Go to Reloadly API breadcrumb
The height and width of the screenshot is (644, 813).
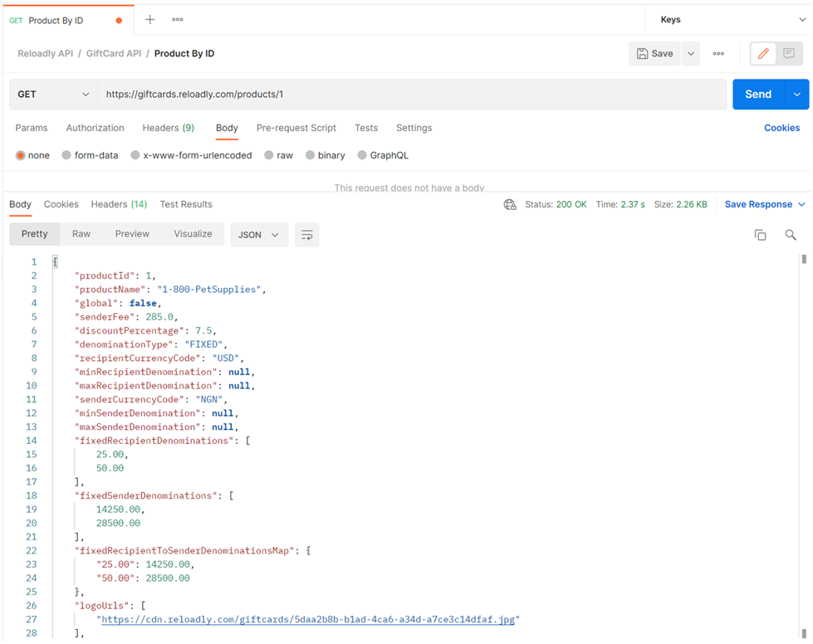coord(45,53)
